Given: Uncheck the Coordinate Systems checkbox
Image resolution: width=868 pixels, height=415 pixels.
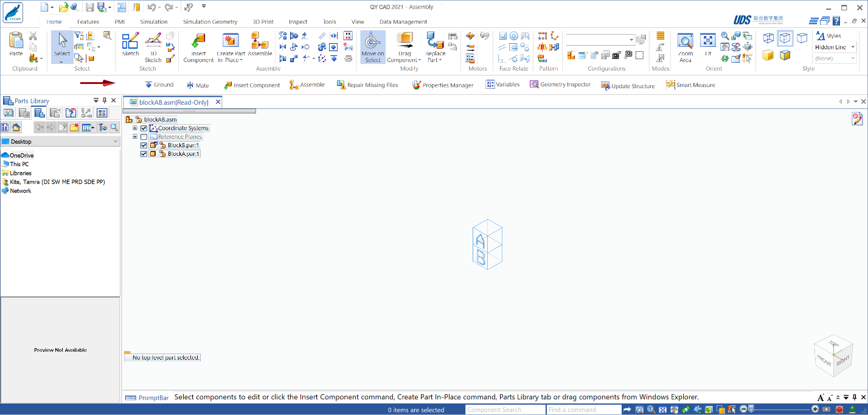Looking at the screenshot, I should 144,128.
